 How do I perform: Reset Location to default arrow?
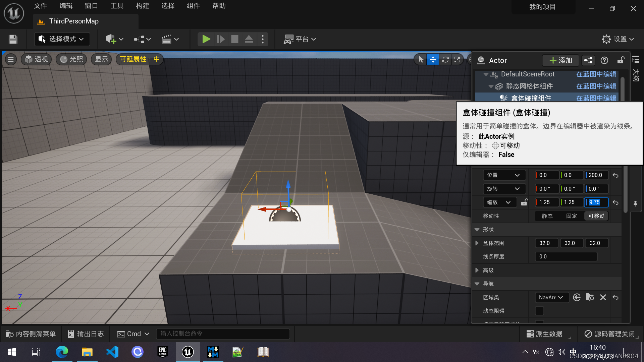pyautogui.click(x=615, y=175)
